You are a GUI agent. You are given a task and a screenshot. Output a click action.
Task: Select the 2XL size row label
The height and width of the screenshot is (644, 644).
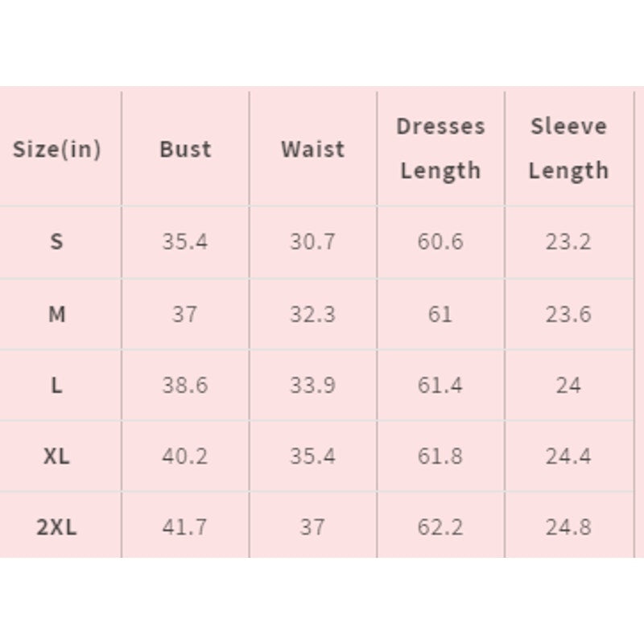pyautogui.click(x=56, y=527)
